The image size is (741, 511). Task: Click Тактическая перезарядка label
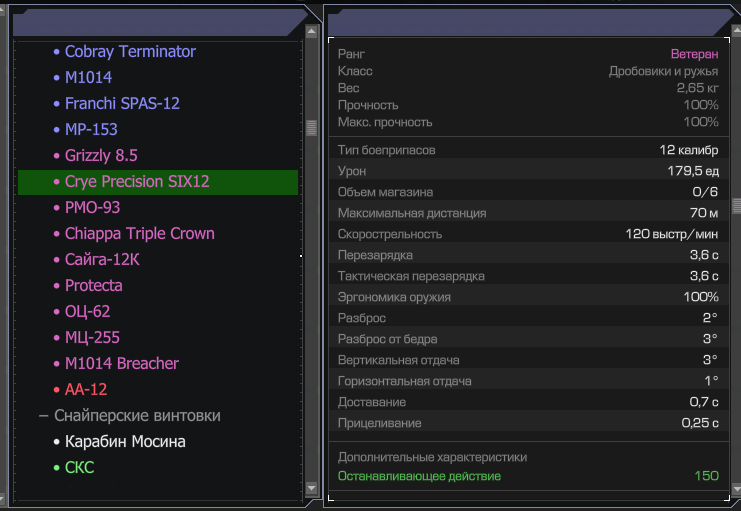[411, 276]
